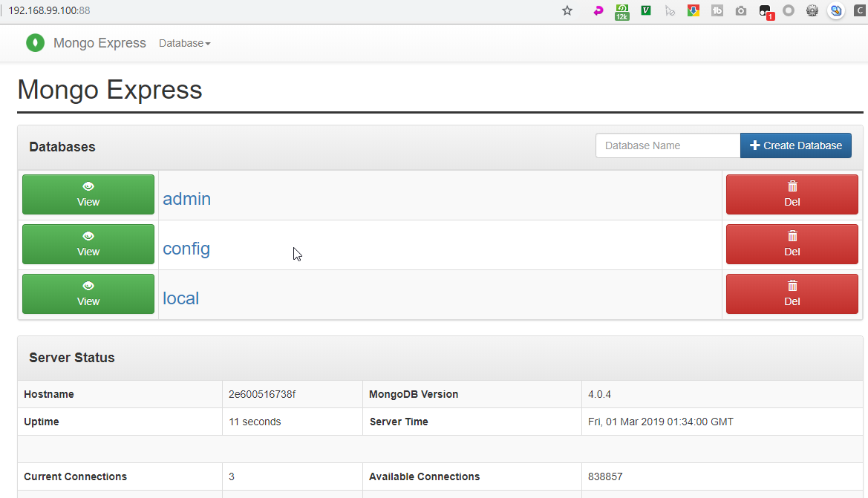View the local database
The height and width of the screenshot is (498, 868).
click(x=88, y=294)
